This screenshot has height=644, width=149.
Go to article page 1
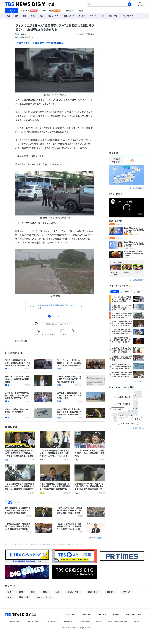tap(45, 316)
